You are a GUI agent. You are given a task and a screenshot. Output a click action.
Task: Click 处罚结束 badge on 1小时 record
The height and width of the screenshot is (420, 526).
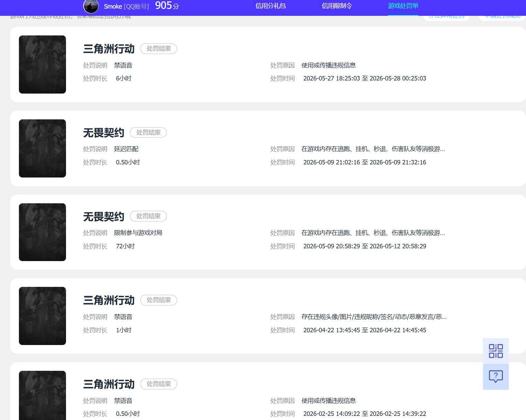[158, 300]
